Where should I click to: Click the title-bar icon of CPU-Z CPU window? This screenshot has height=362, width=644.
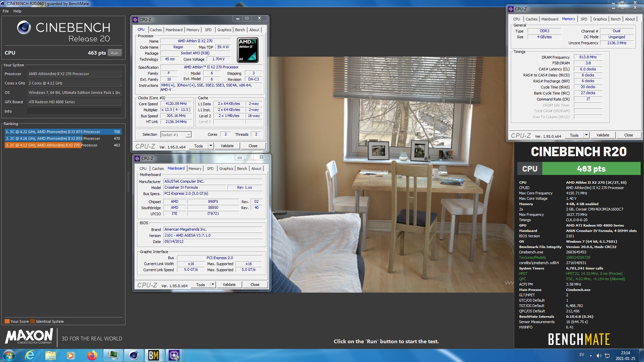135,19
